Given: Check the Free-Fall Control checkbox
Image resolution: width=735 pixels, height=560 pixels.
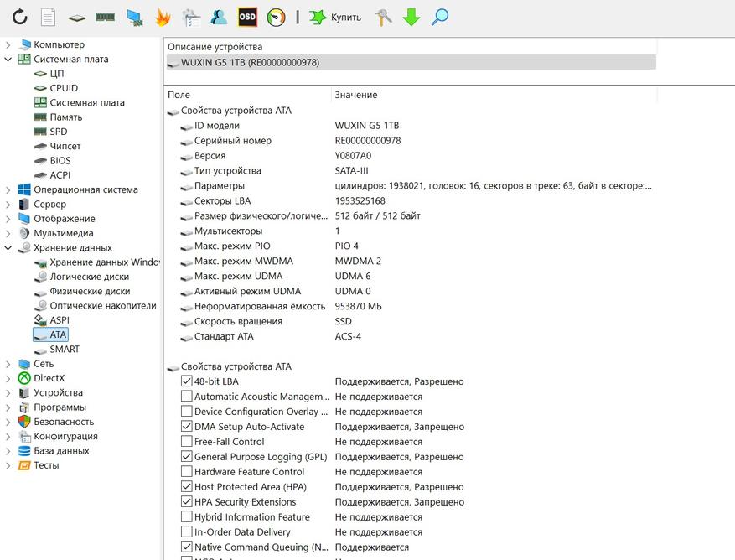Looking at the screenshot, I should [187, 441].
